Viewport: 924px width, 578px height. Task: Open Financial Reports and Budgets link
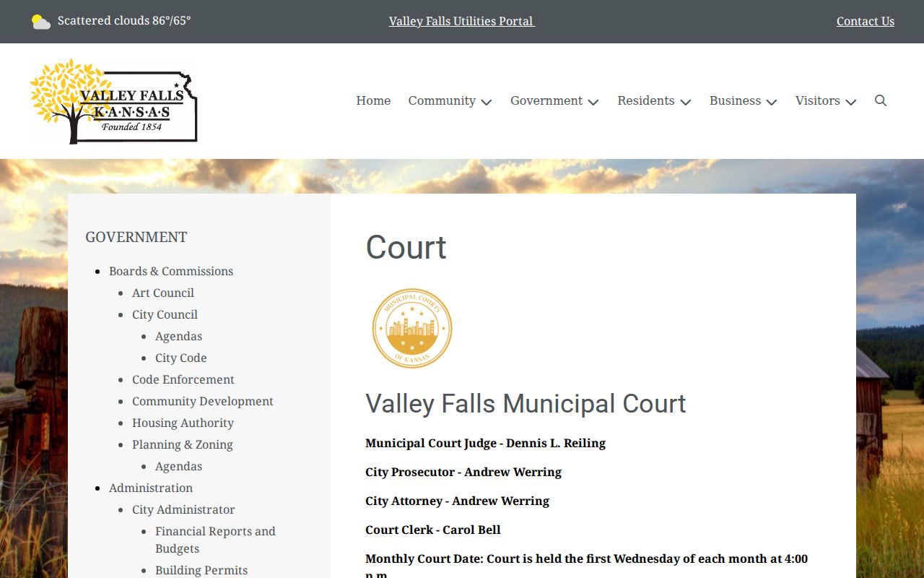click(x=215, y=540)
